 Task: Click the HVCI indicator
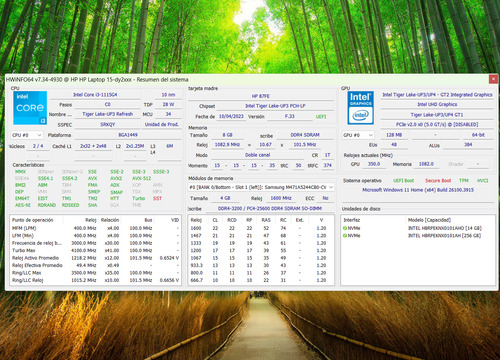[482, 180]
